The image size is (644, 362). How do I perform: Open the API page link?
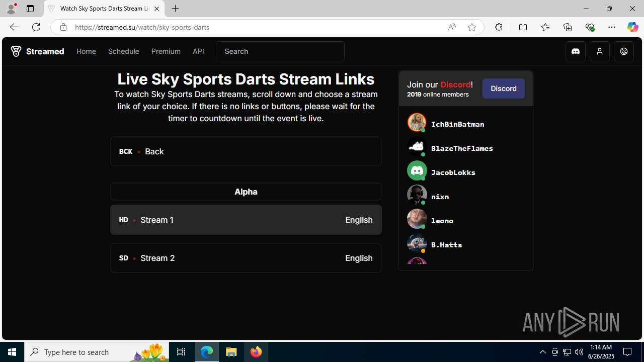pos(198,51)
